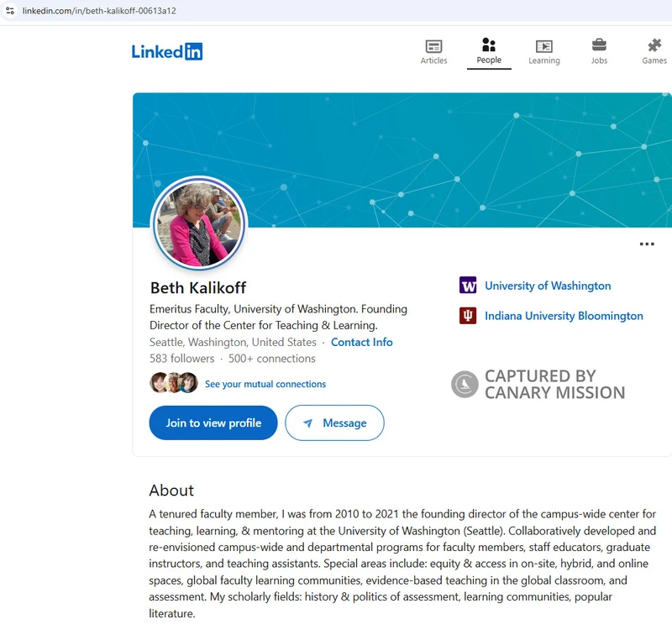The height and width of the screenshot is (635, 672).
Task: Click the About section heading
Action: [x=171, y=491]
